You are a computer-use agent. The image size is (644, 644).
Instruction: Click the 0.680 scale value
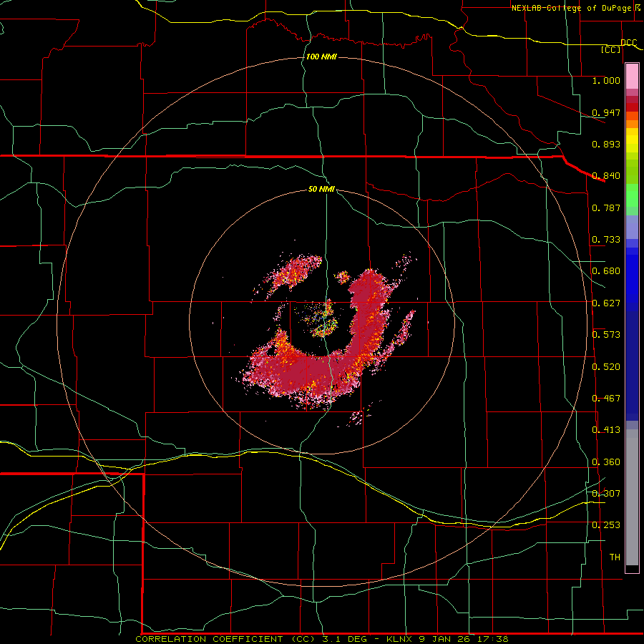[x=606, y=271]
